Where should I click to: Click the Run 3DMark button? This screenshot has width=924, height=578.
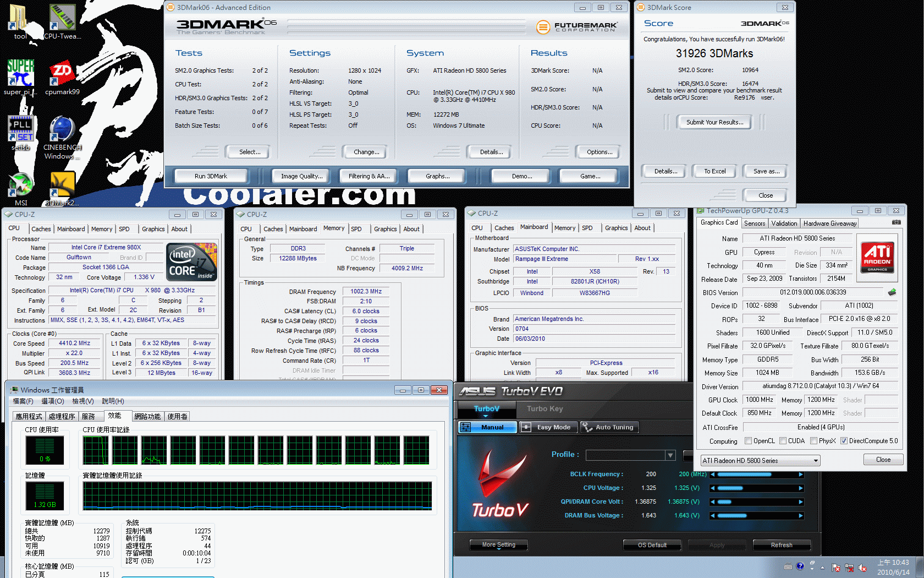(211, 176)
